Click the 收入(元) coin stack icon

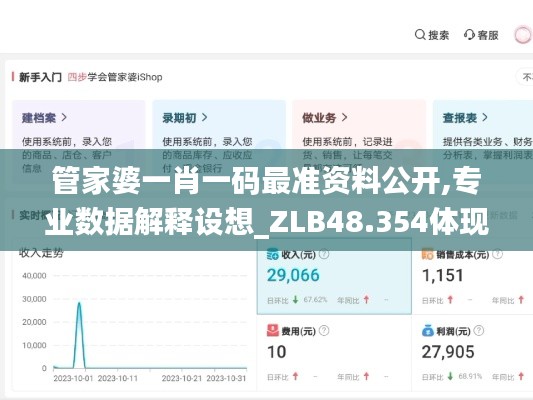pos(273,254)
